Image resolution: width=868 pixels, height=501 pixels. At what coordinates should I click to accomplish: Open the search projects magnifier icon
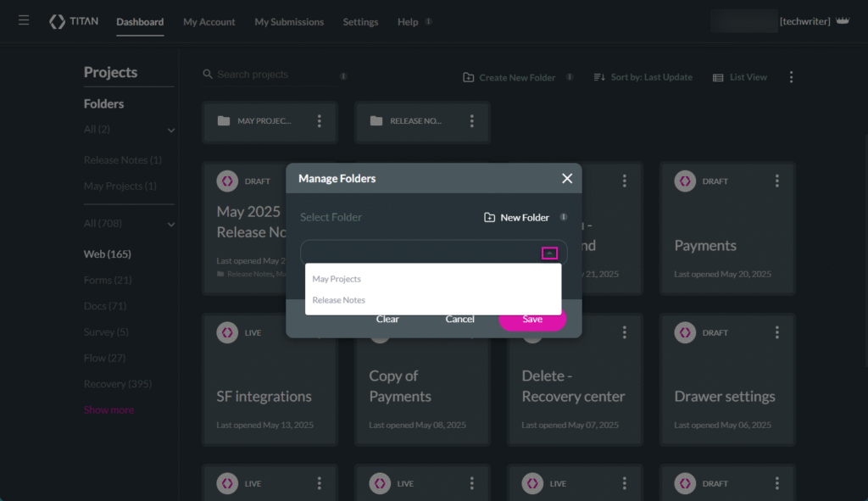coord(207,75)
